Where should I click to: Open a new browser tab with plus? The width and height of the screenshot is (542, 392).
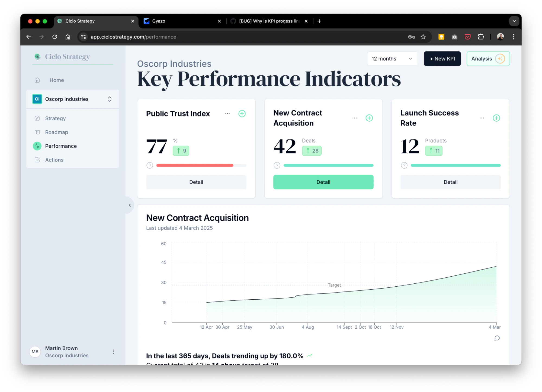[319, 21]
